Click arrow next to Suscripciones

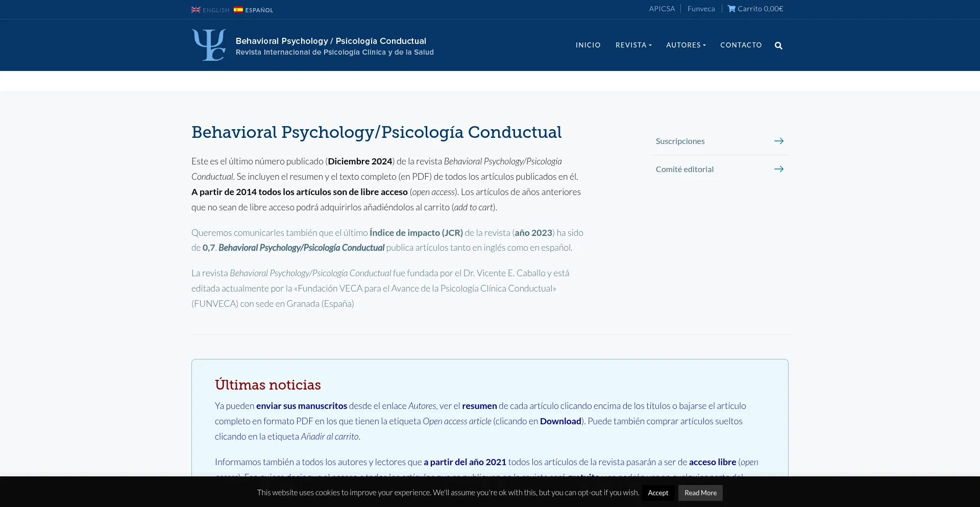click(x=779, y=141)
